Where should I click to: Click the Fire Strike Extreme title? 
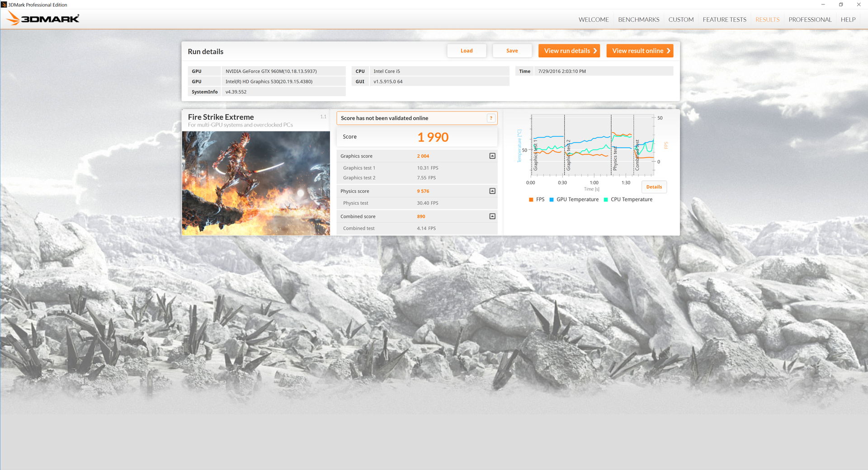(221, 117)
